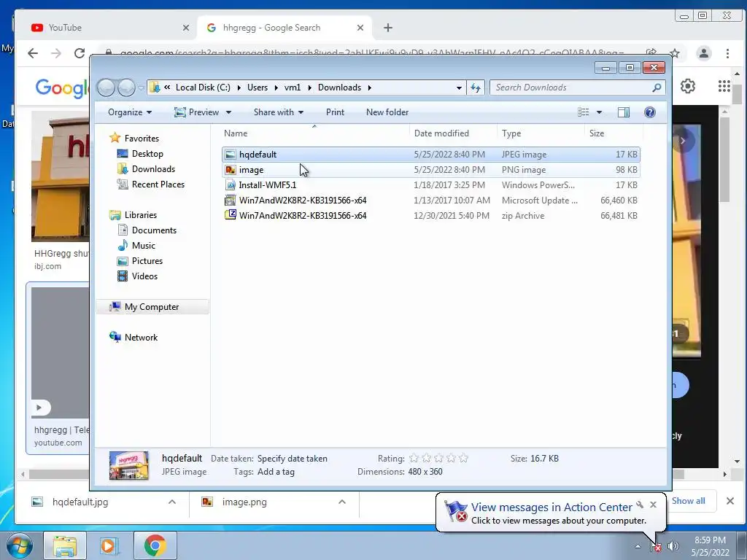747x560 pixels.
Task: Open the Music library
Action: [x=144, y=246]
